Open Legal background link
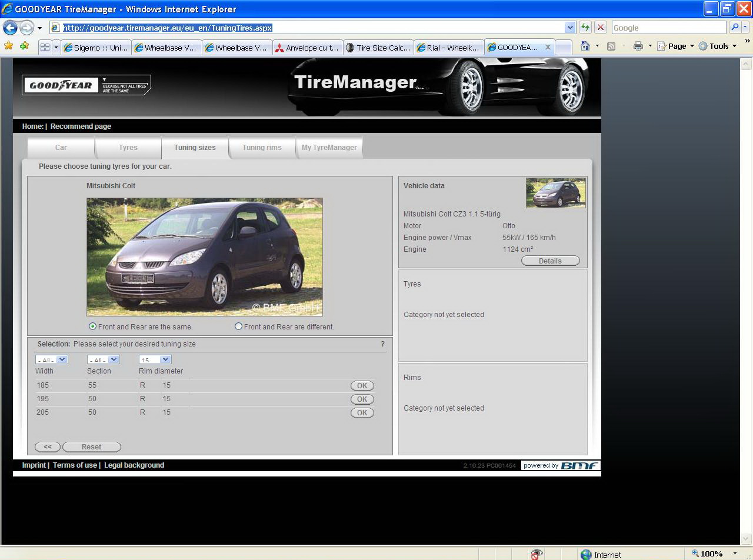Image resolution: width=753 pixels, height=560 pixels. pyautogui.click(x=134, y=465)
